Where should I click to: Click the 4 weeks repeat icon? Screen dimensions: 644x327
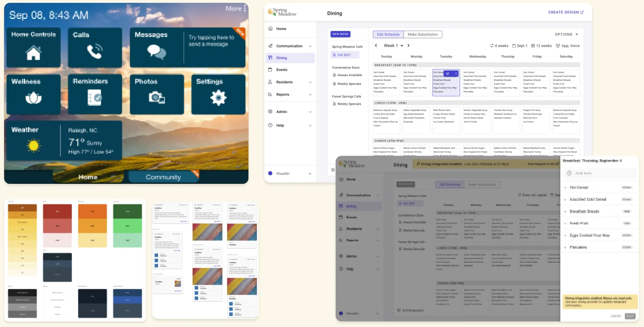pyautogui.click(x=492, y=46)
